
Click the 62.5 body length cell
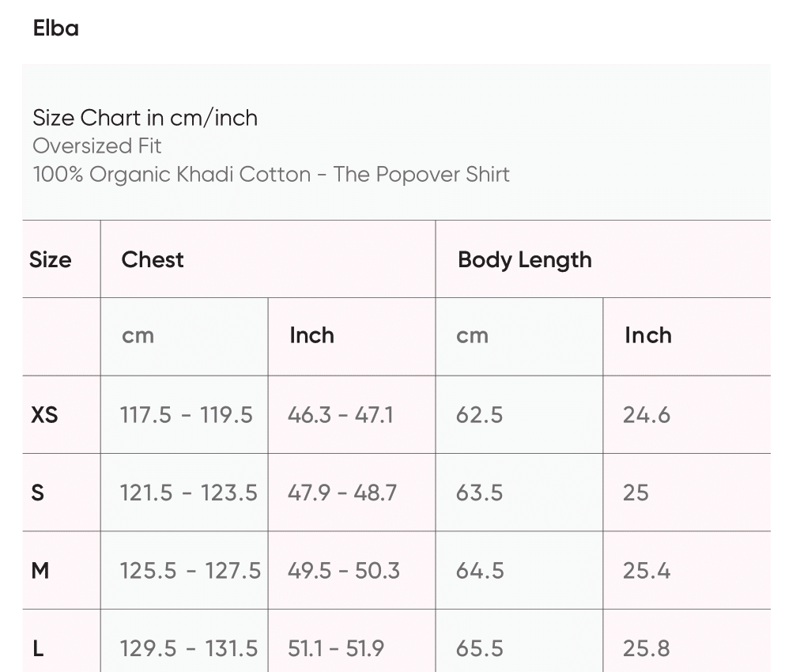(x=479, y=414)
